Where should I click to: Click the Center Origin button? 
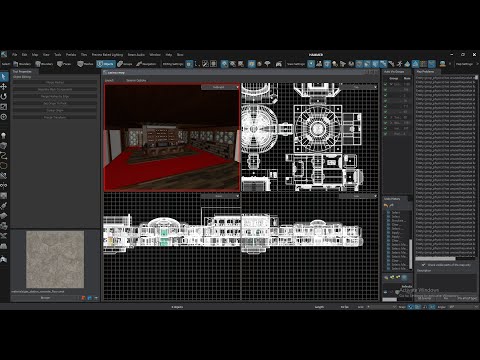point(55,110)
